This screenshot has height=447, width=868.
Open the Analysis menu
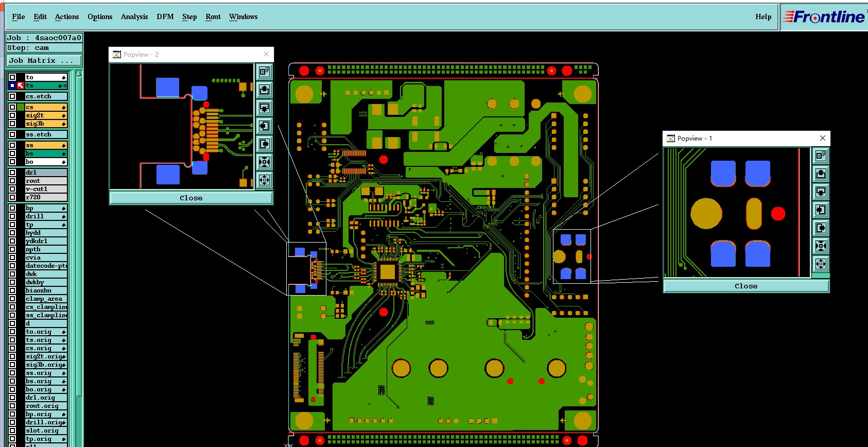pos(134,16)
